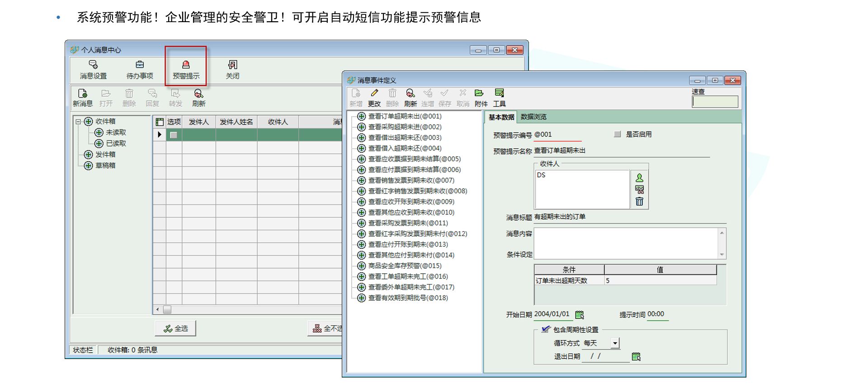Screen dimensions: 868x387
Task: Open the 预警提示 alert toolbar icon
Action: click(x=185, y=65)
